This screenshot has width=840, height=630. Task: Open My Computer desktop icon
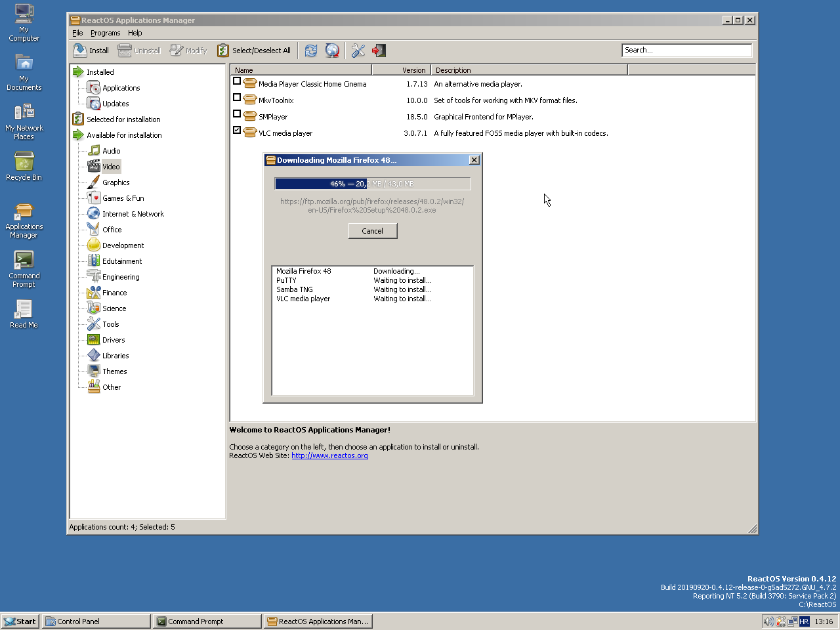pyautogui.click(x=24, y=23)
